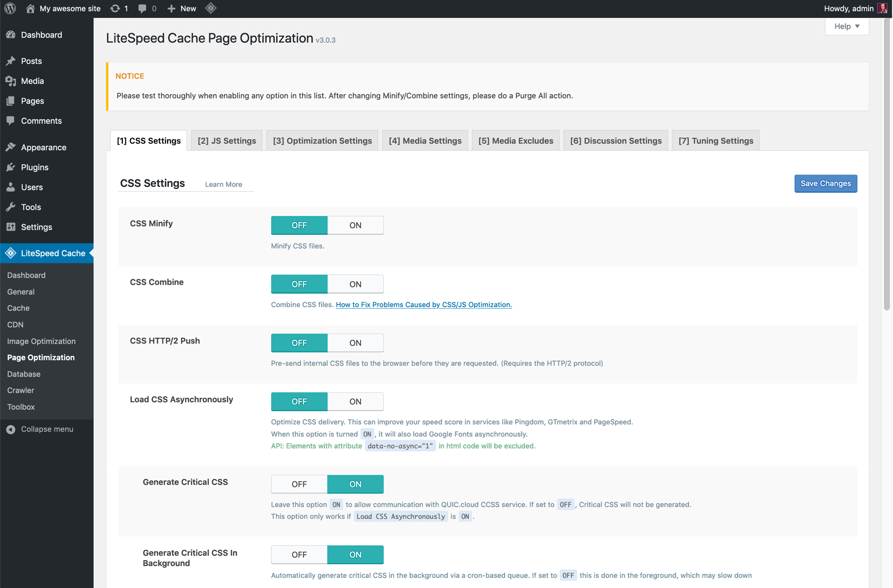Expand the Help dropdown

tap(846, 26)
